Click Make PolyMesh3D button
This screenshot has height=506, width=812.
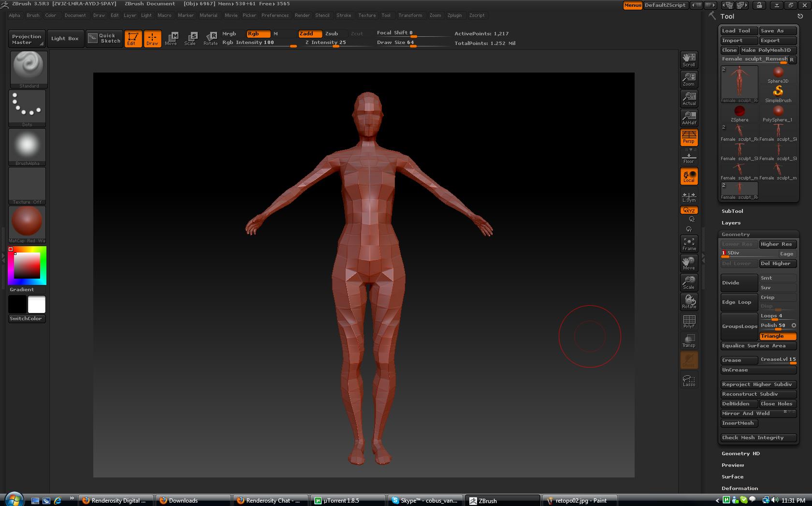(x=768, y=50)
